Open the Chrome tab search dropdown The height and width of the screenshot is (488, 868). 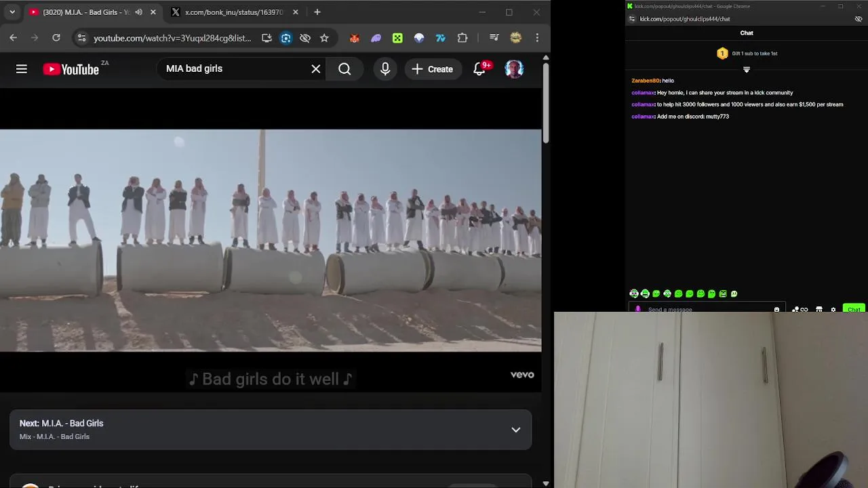pos(12,12)
